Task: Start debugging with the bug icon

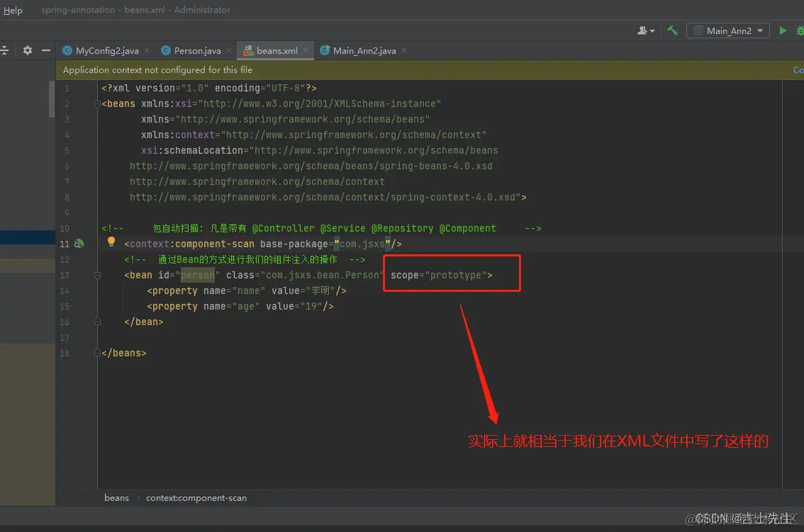Action: tap(800, 30)
